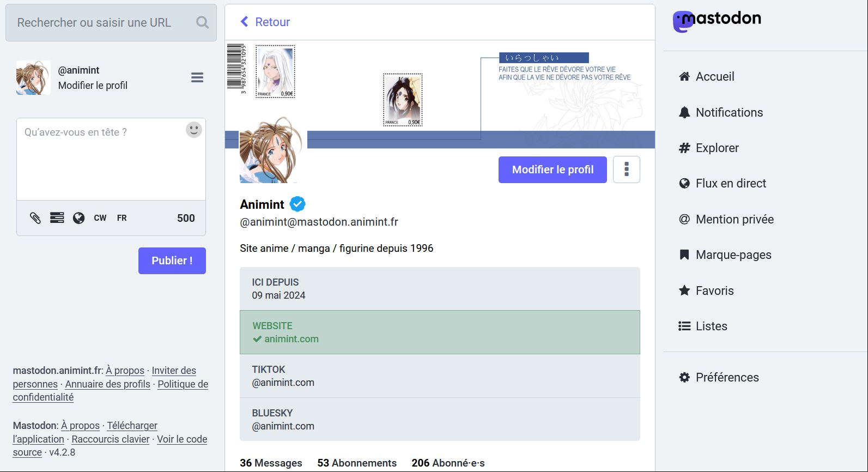Add a poll to the post

(57, 218)
